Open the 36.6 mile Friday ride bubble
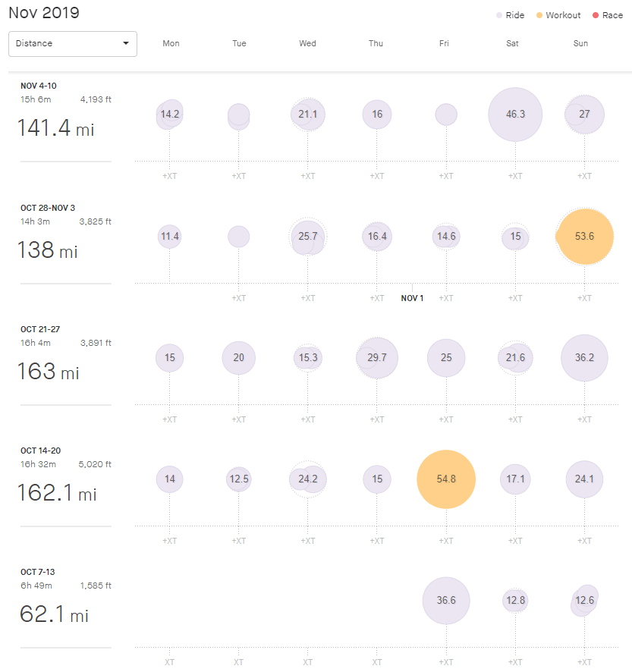Screen dimensions: 632x672 [x=446, y=601]
